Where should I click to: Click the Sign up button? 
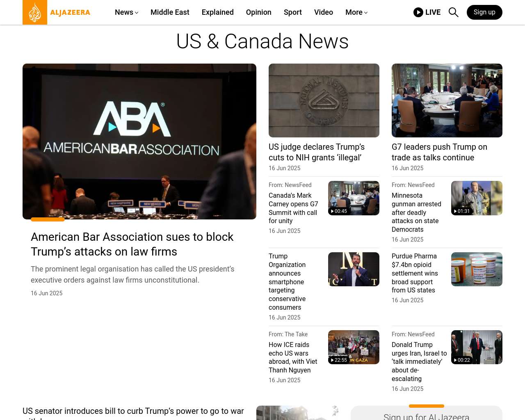point(484,12)
